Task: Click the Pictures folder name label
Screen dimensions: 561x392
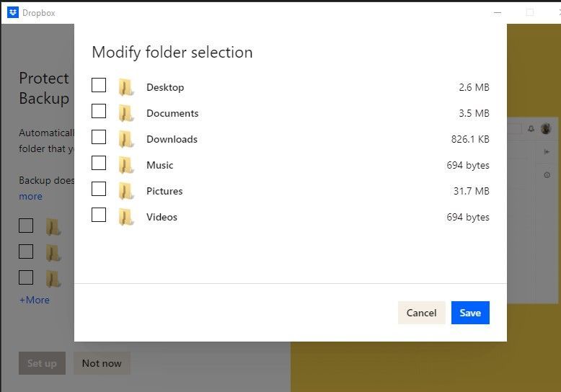Action: point(164,191)
